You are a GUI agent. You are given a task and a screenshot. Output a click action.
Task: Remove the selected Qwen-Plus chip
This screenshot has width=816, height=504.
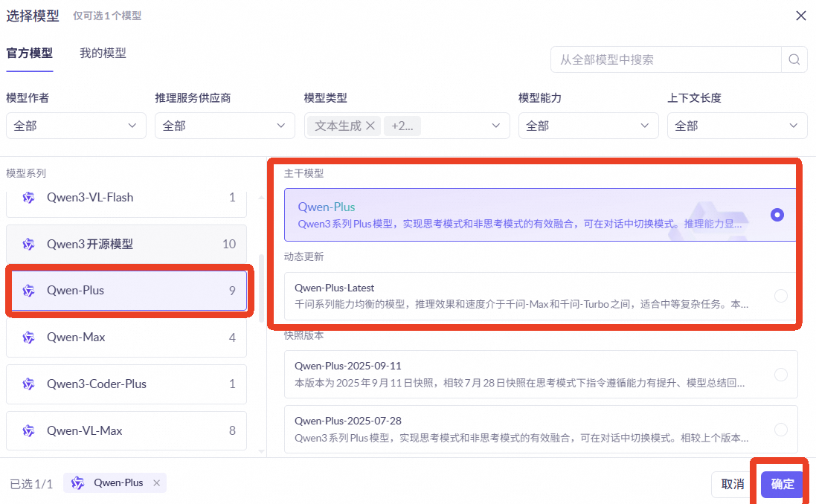tap(157, 483)
